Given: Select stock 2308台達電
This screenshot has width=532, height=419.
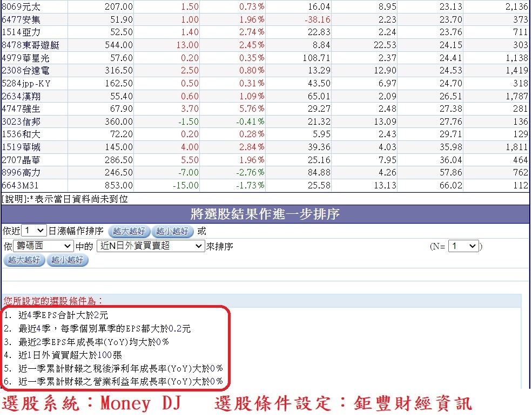Looking at the screenshot, I should click(x=26, y=71).
